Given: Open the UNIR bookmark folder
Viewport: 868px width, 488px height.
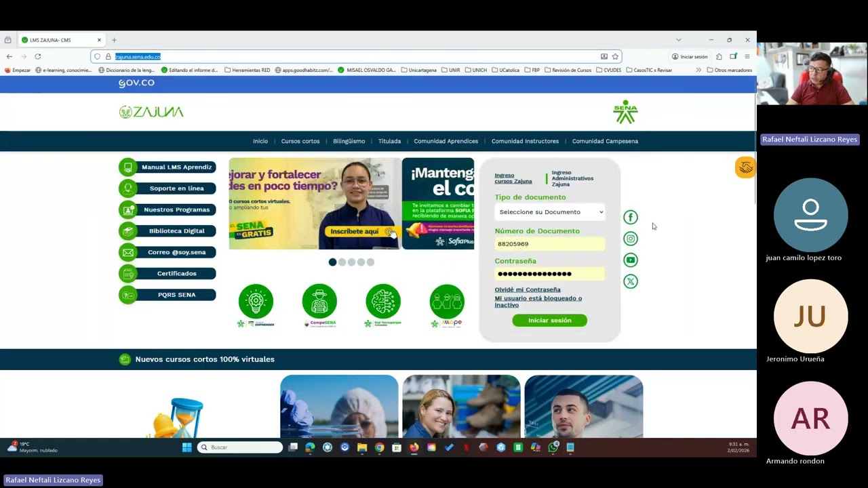Looking at the screenshot, I should click(x=450, y=70).
